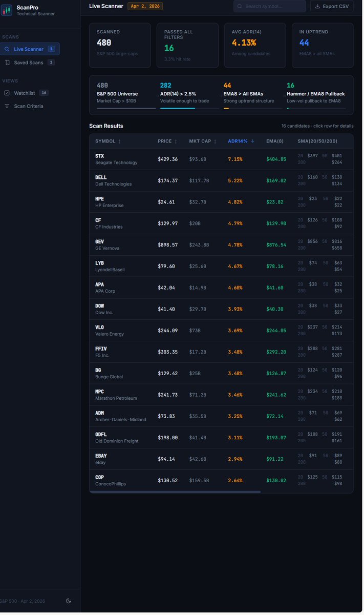The image size is (364, 615).
Task: Open Saved Scans in the sidebar
Action: pos(30,63)
